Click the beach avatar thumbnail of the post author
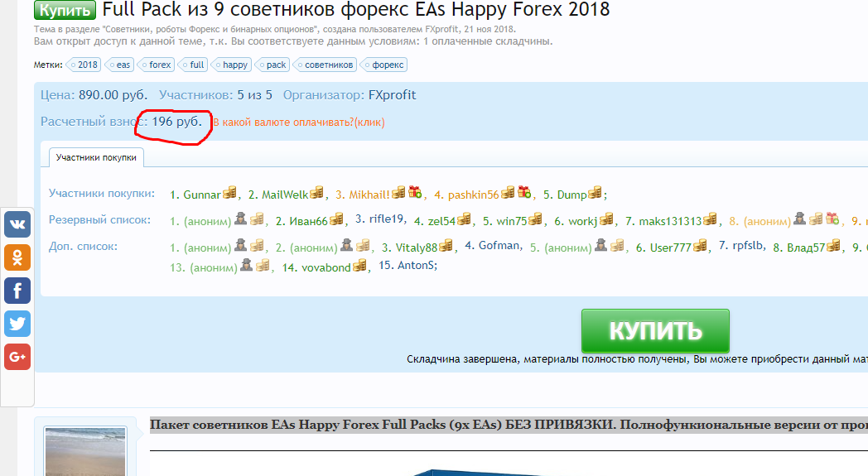 85,451
